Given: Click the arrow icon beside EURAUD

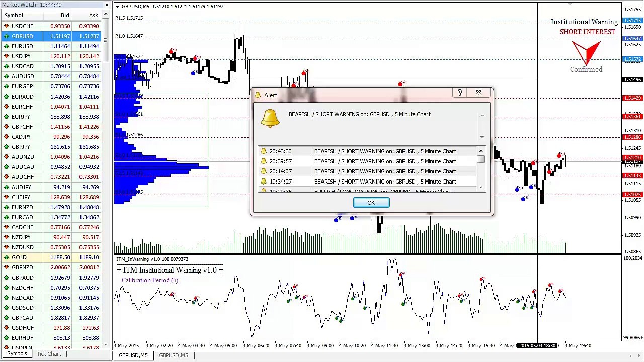Looking at the screenshot, I should [x=6, y=97].
